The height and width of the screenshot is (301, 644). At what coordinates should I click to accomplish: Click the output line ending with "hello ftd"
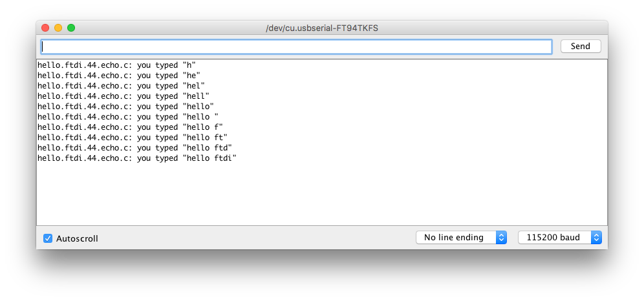point(134,148)
